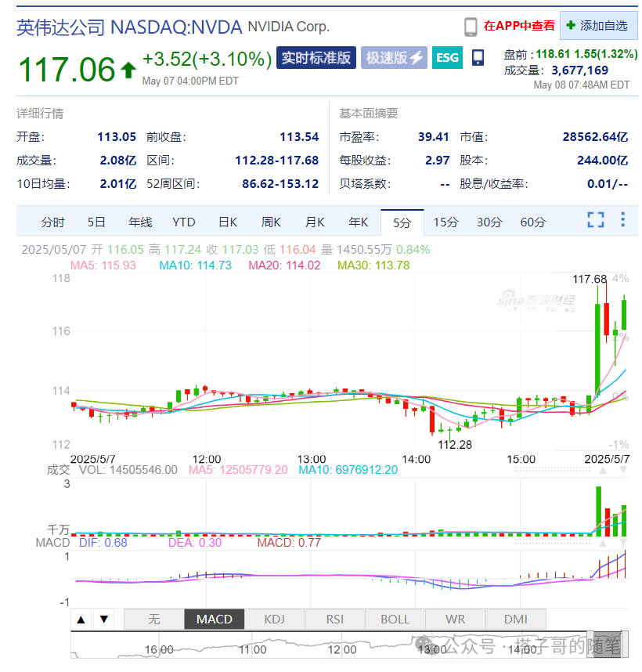The height and width of the screenshot is (672, 642).
Task: Open the three-dot chart options menu
Action: tap(622, 219)
